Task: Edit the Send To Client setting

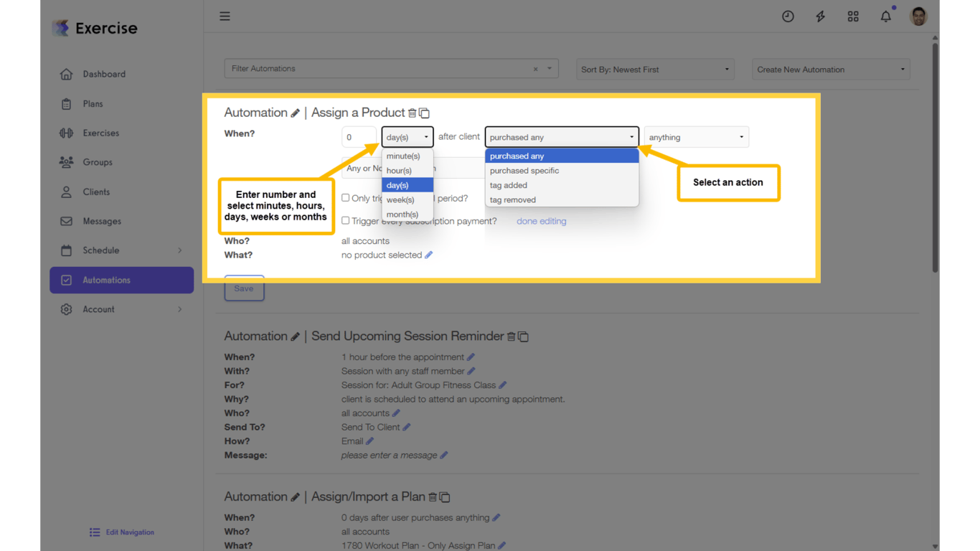Action: pyautogui.click(x=406, y=427)
